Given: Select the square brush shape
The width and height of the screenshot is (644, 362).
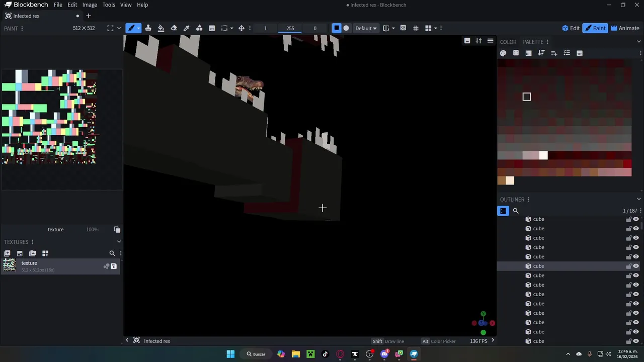Looking at the screenshot, I should [x=337, y=28].
